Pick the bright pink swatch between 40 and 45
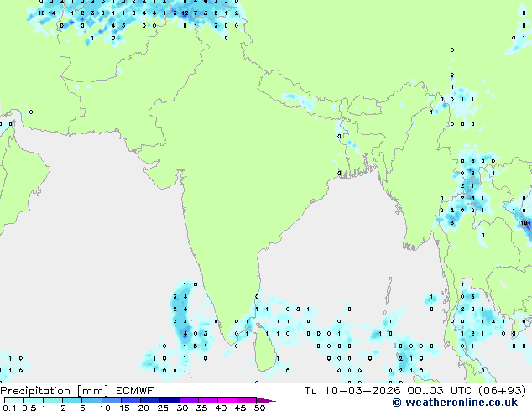Image resolution: width=532 pixels, height=411 pixels. click(x=227, y=400)
